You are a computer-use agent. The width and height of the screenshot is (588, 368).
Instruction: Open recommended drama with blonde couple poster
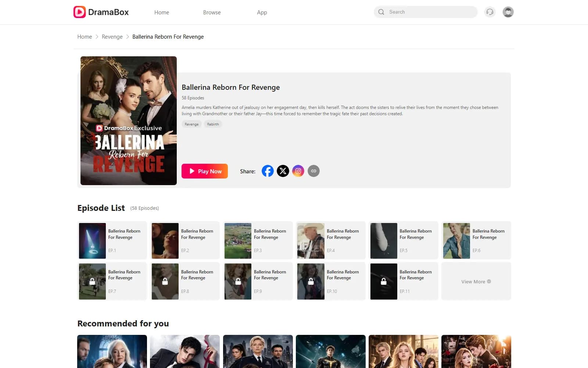click(x=404, y=351)
